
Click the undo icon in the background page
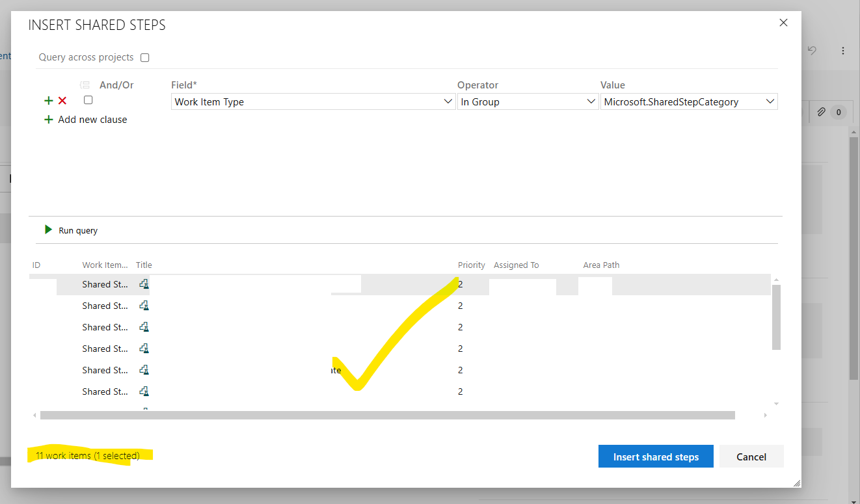(812, 50)
